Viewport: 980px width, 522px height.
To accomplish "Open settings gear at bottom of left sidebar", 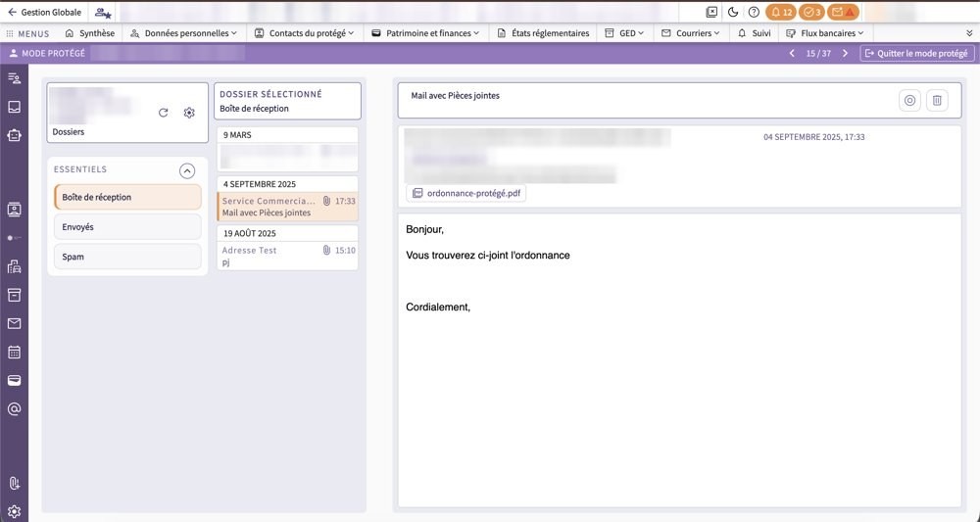I will point(14,511).
